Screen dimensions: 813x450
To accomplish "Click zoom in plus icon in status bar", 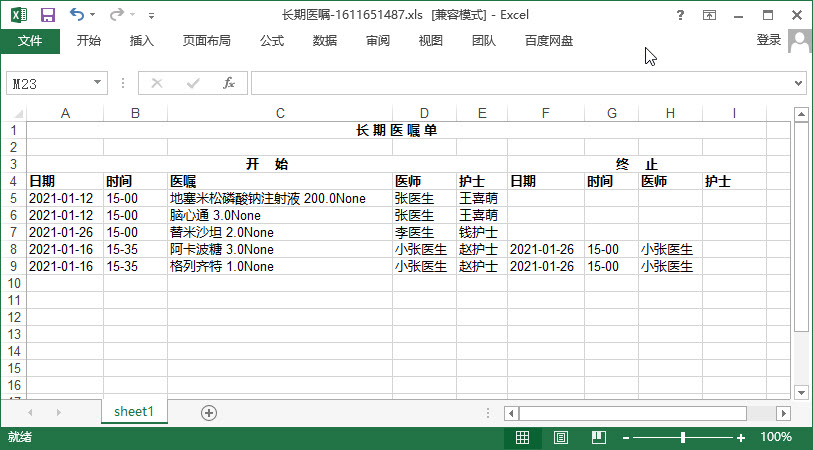I will click(741, 438).
